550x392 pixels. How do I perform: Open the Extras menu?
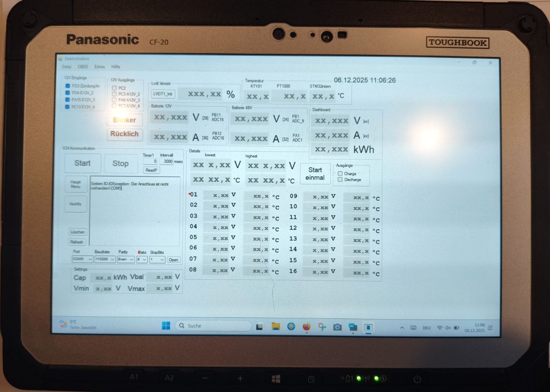tap(100, 67)
